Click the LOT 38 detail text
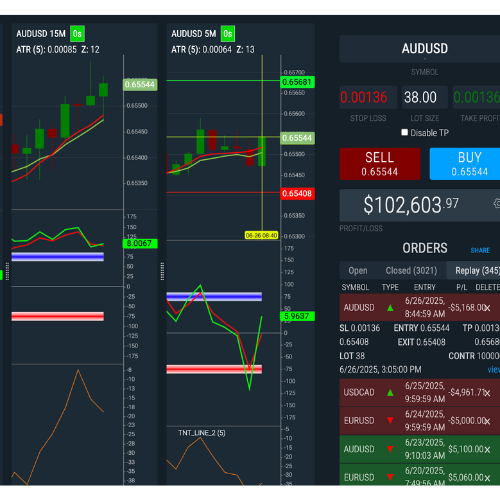The image size is (500, 500). (352, 356)
